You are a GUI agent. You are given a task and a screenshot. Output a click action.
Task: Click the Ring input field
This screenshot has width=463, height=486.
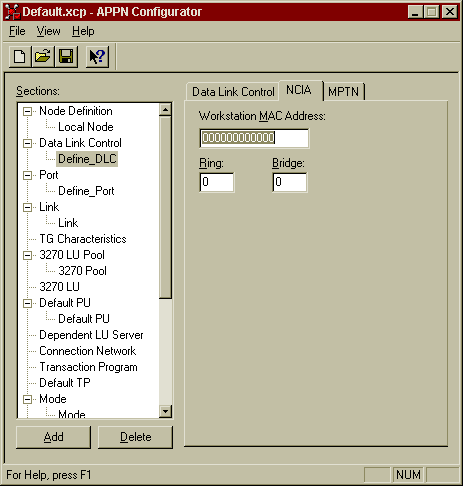217,182
